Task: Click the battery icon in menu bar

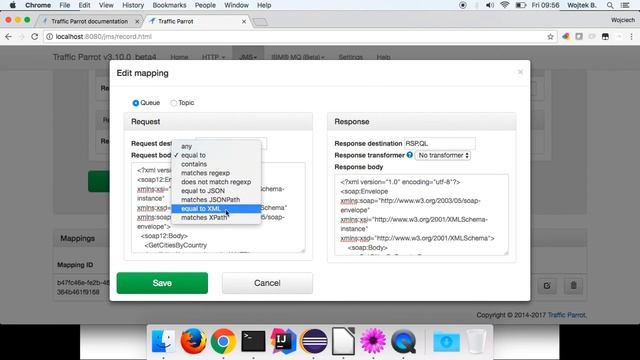Action: 520,5
